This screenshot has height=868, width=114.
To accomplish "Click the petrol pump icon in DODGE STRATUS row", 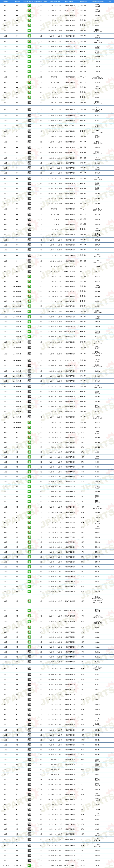I will click(29, 865).
